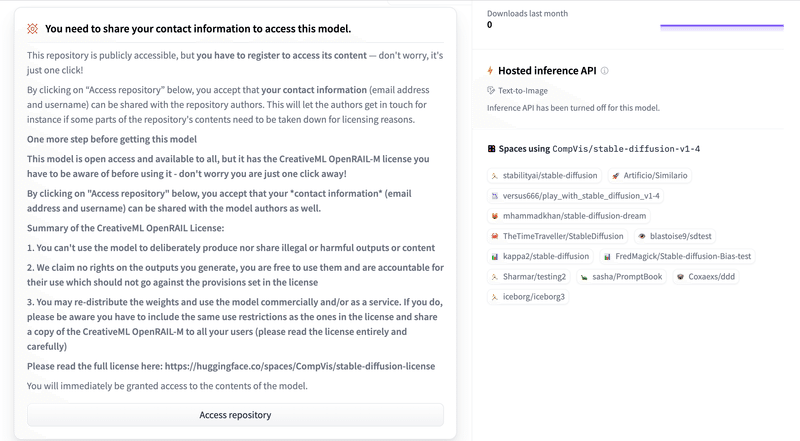Click the icon beside iceborg/iceborg3
Viewport: 800px width, 441px height.
(x=494, y=297)
